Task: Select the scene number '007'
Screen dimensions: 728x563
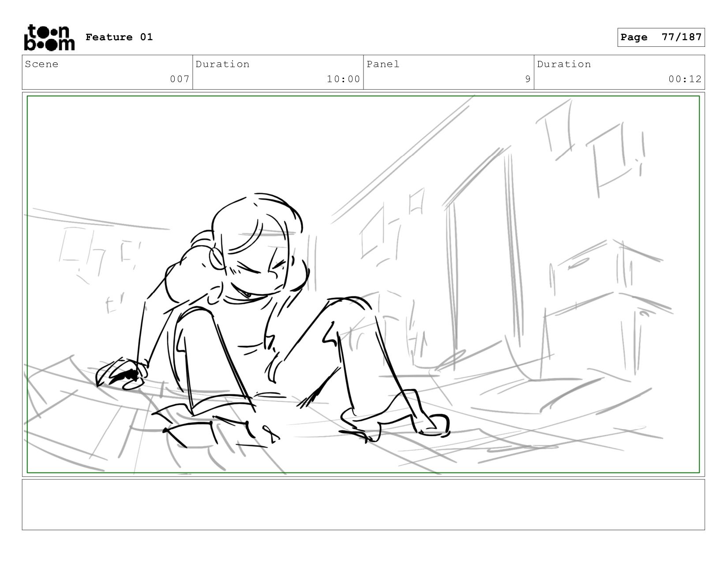Action: pyautogui.click(x=180, y=79)
